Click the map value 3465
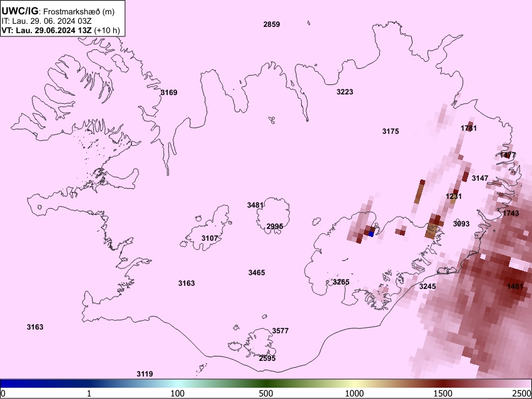Screen dimensions: 532x399 pos(257,273)
